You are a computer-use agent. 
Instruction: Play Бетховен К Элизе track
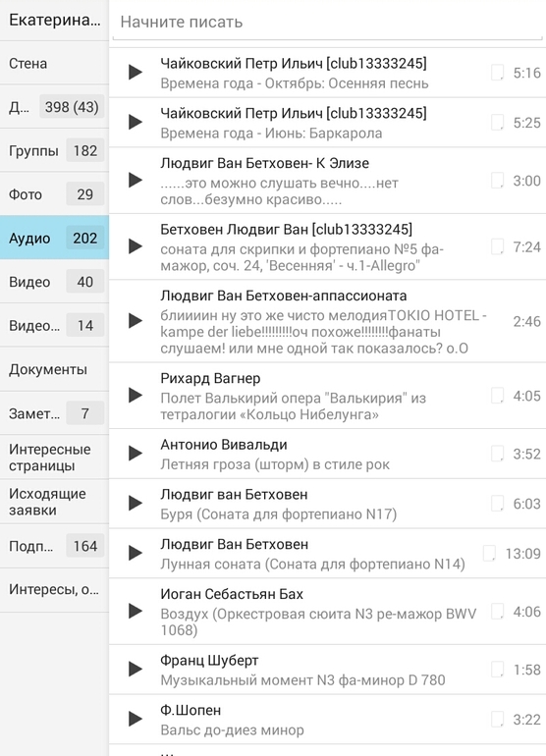click(x=136, y=181)
